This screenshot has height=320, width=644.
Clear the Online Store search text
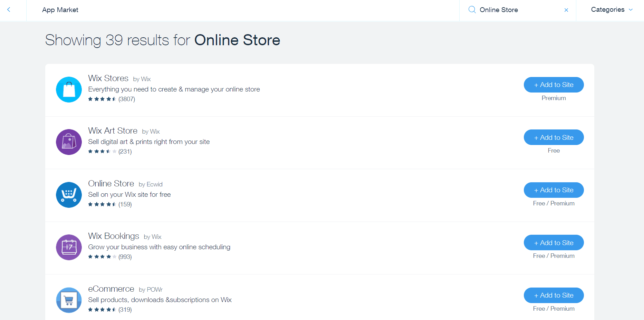pyautogui.click(x=566, y=10)
